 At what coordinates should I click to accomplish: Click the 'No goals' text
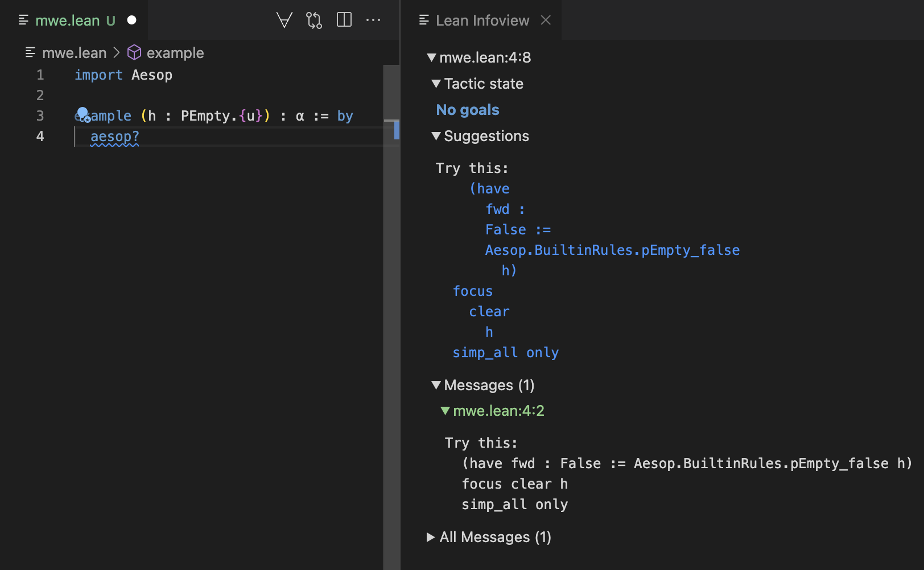coord(468,110)
